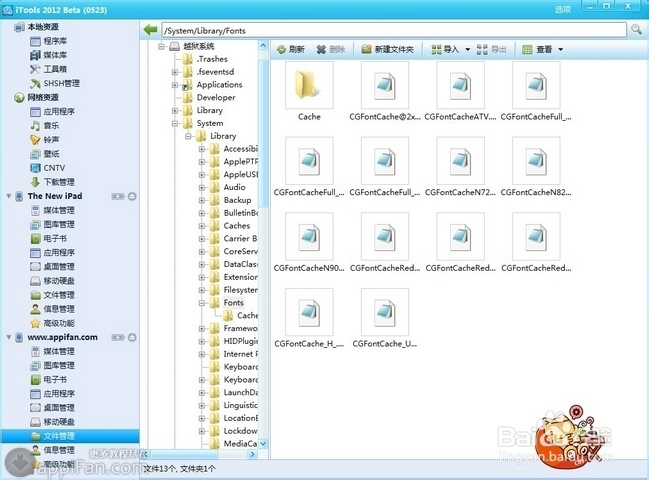Open 壁纸 wallpapers

[45, 154]
